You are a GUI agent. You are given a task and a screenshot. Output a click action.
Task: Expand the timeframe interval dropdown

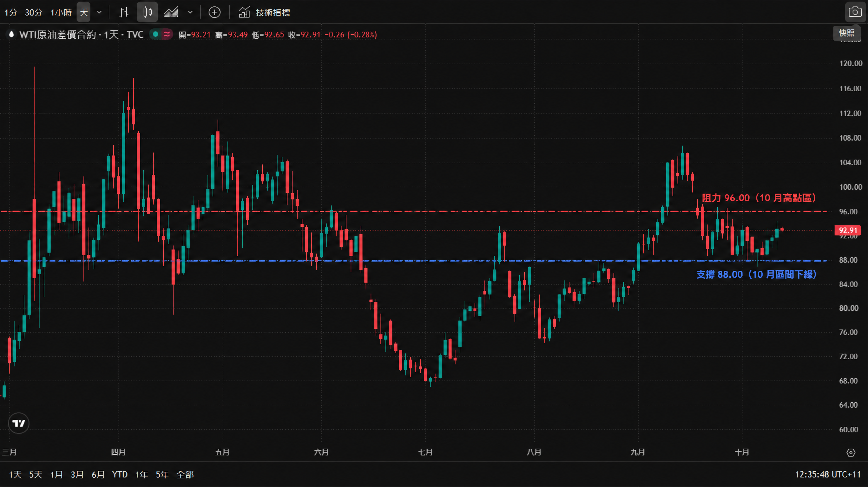click(x=99, y=12)
